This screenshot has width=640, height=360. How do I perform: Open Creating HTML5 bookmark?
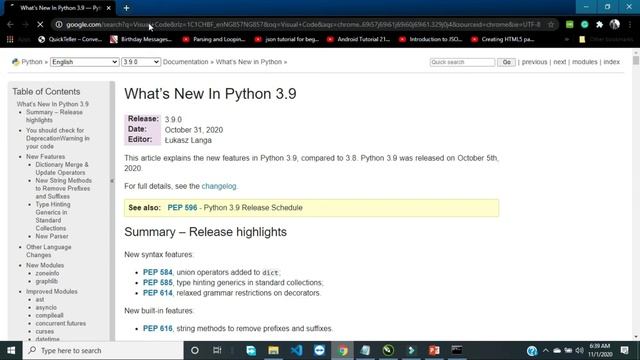pos(503,39)
